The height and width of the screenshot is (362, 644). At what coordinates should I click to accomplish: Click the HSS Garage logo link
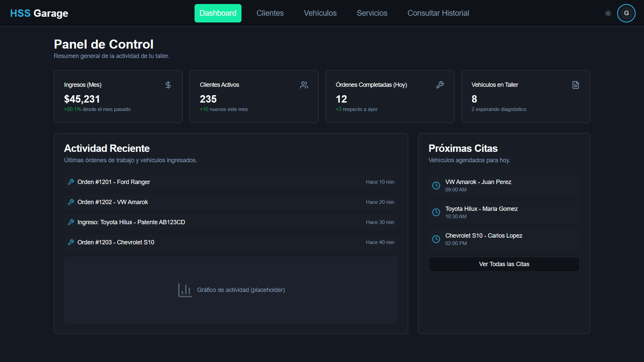click(x=39, y=13)
